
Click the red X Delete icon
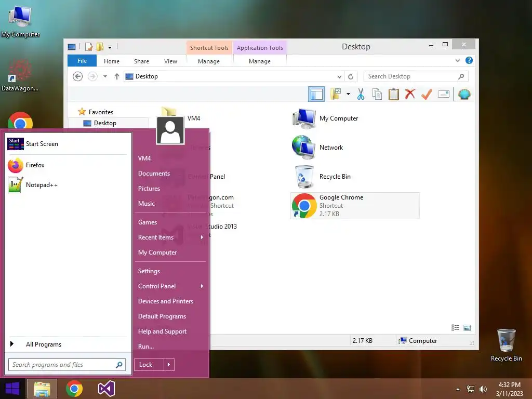[410, 94]
